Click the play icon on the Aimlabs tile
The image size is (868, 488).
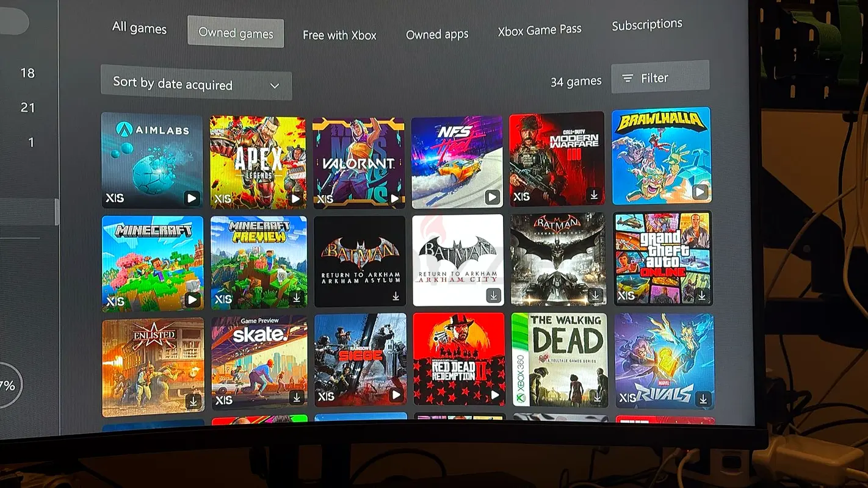tap(192, 198)
